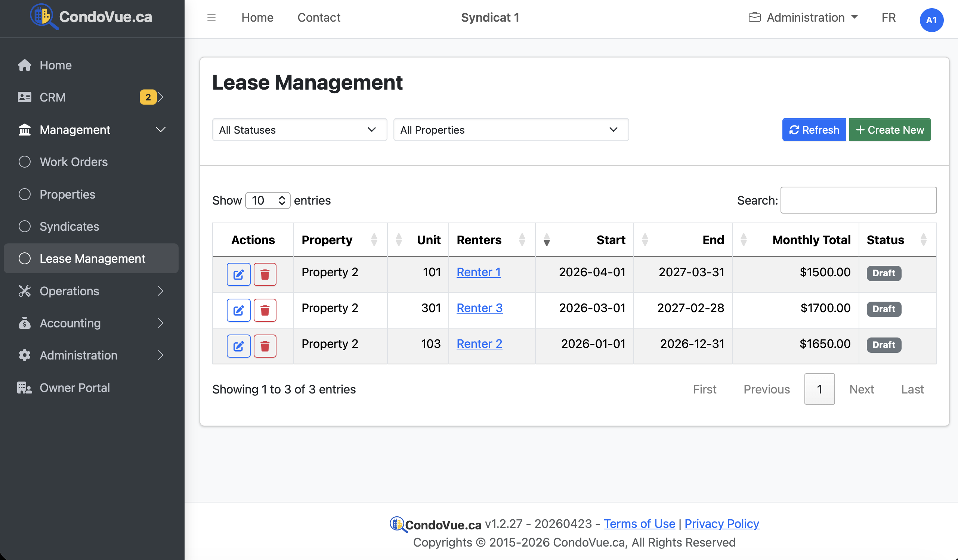Click the Search input field

click(x=858, y=200)
